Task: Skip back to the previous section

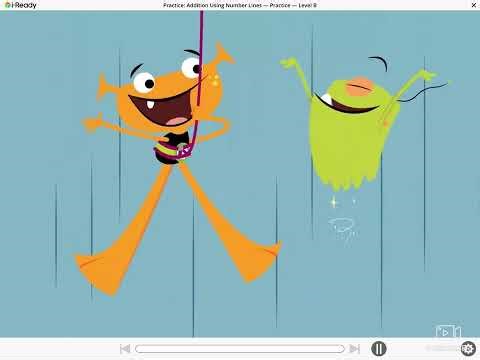Action: (125, 349)
